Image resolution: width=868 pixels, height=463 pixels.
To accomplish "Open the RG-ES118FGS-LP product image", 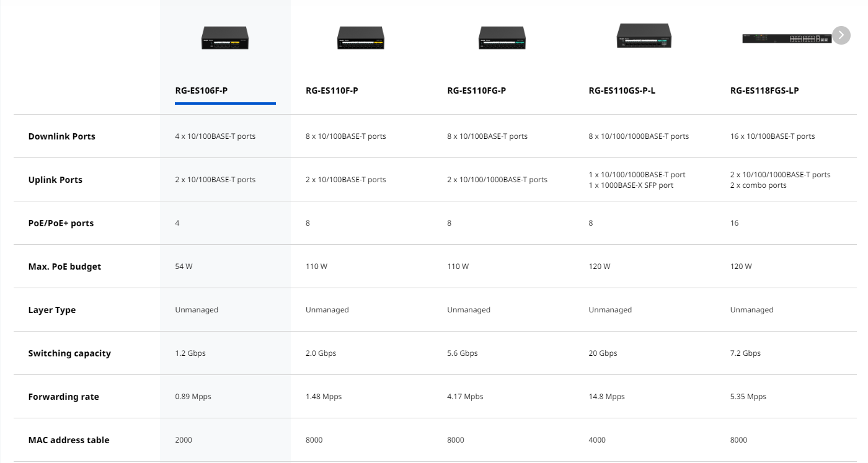I will coord(787,38).
